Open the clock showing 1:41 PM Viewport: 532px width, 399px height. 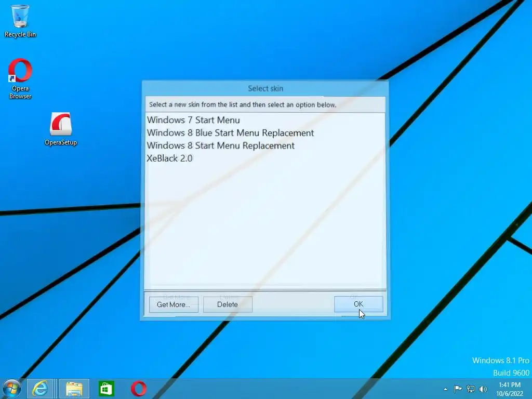point(510,389)
